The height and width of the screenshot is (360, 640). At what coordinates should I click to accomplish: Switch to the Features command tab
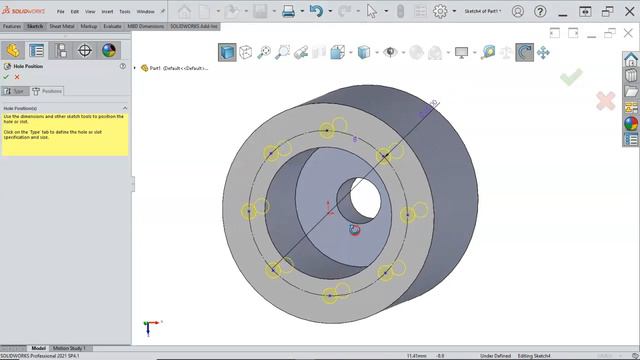[12, 27]
